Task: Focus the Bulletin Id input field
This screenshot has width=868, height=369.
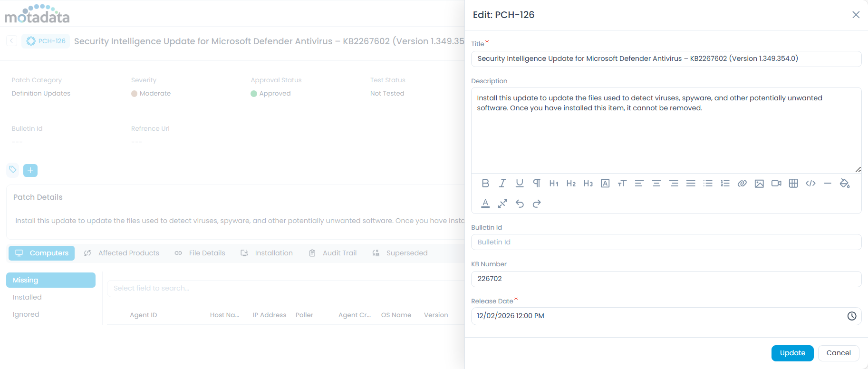Action: point(666,242)
